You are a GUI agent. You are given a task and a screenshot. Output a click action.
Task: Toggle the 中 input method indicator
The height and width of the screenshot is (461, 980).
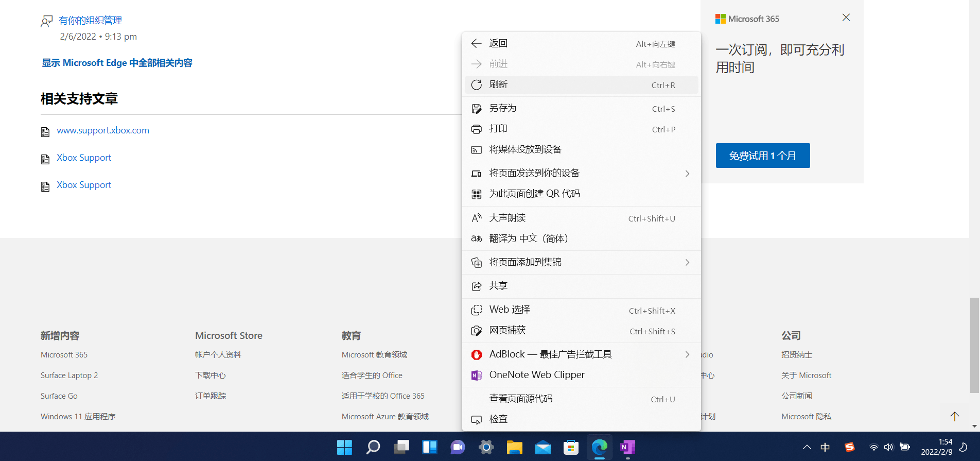pyautogui.click(x=825, y=447)
